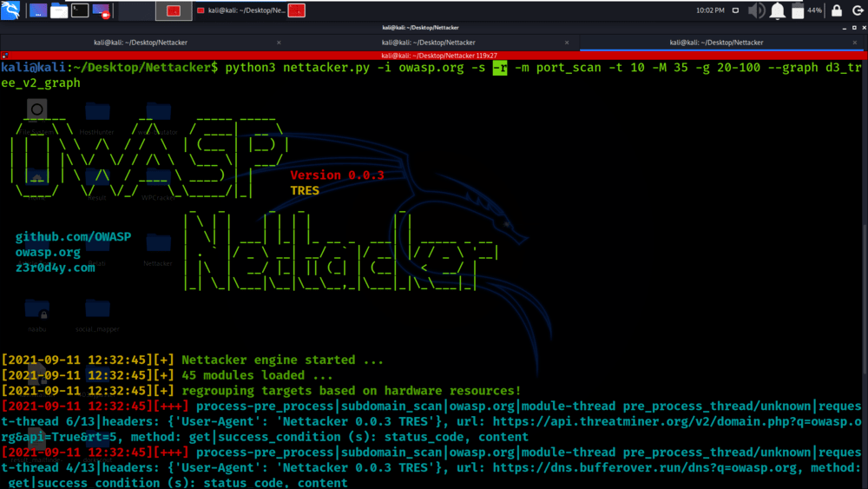Screen dimensions: 868x489
Task: Click the terminal pane grid icon
Action: click(5, 56)
